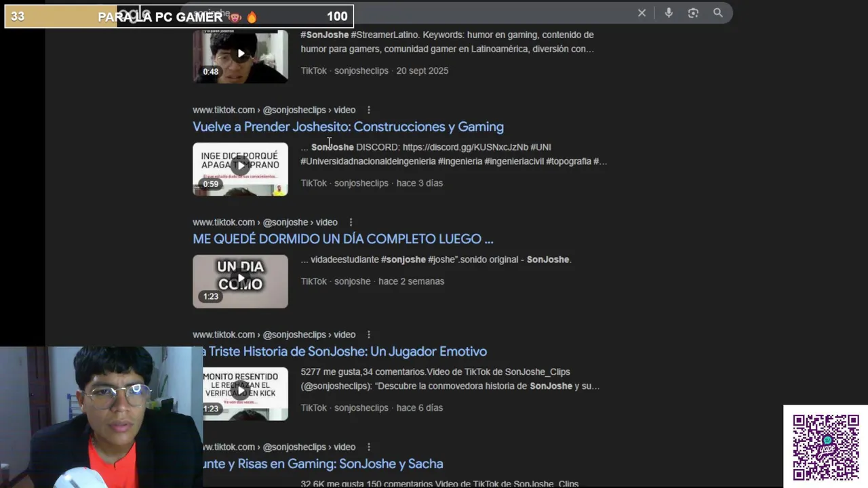Image resolution: width=868 pixels, height=488 pixels.
Task: Open options menu for Triste Historia result
Action: 369,335
